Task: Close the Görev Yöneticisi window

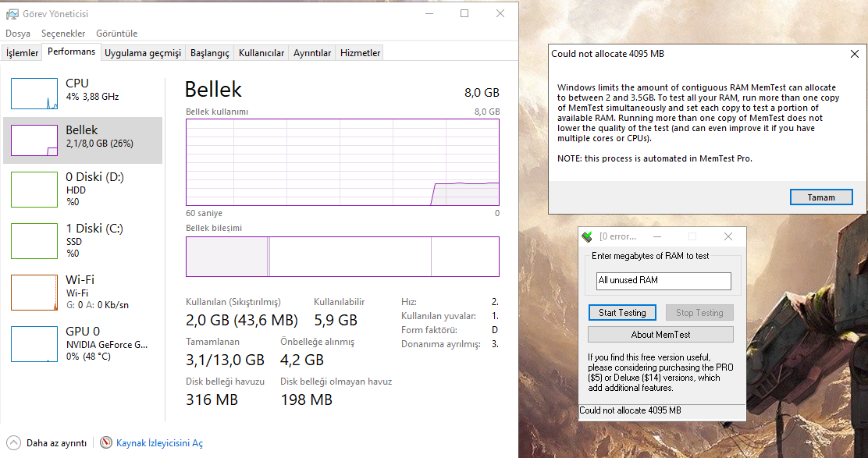Action: click(x=500, y=14)
